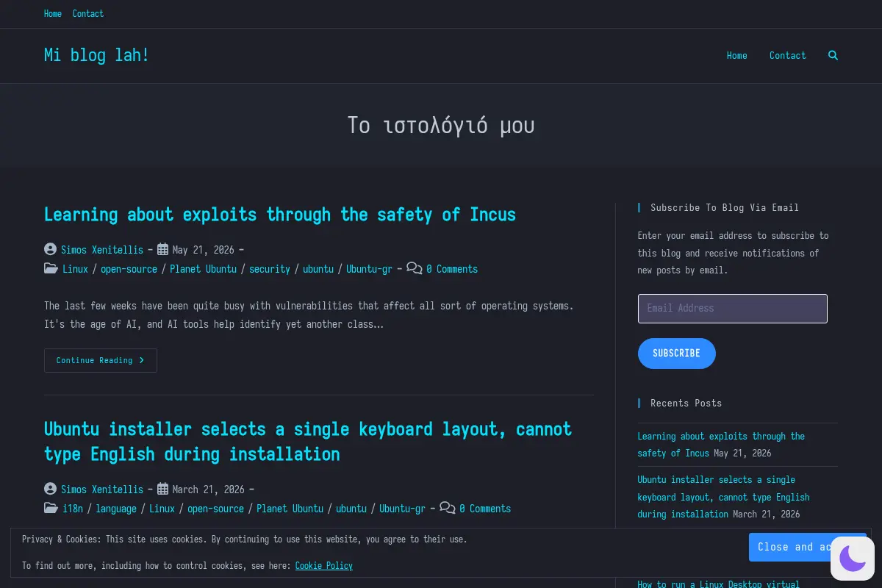This screenshot has width=882, height=588.
Task: Open Home in the main navigation
Action: click(737, 55)
